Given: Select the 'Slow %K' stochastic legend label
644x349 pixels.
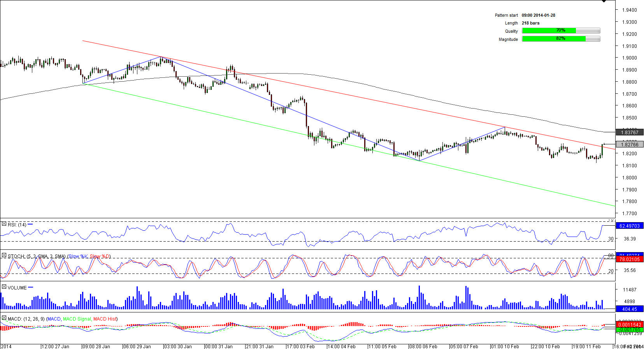Looking at the screenshot, I should 78,256.
